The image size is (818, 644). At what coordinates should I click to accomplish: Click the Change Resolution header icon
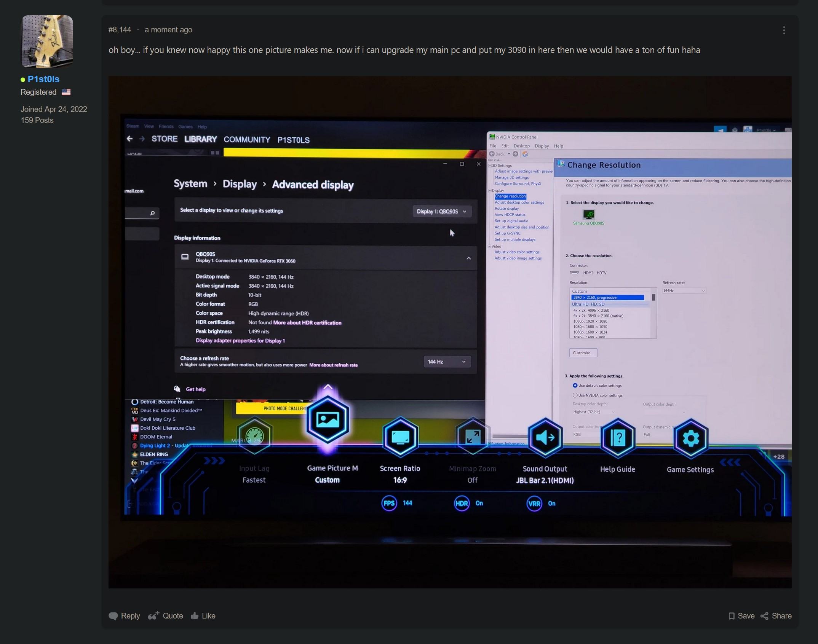click(561, 164)
